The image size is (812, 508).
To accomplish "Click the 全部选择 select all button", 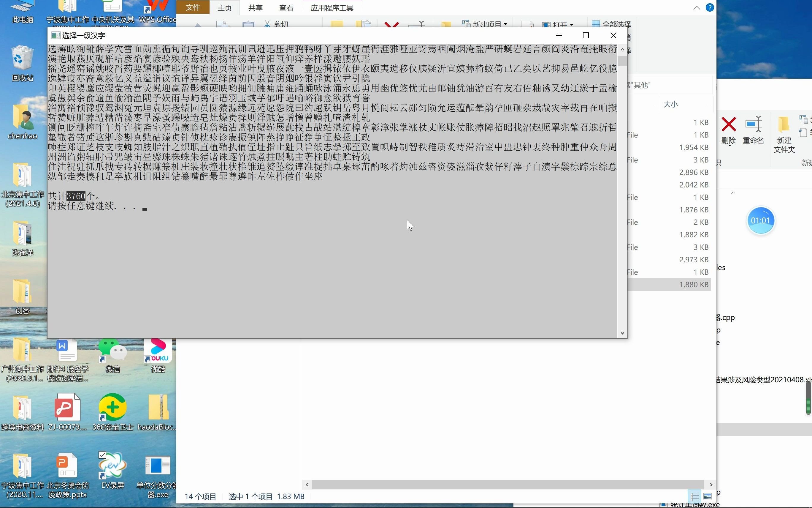I will pyautogui.click(x=611, y=24).
